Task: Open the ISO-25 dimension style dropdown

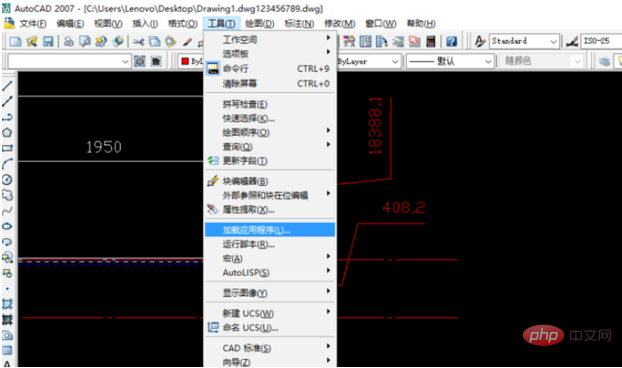Action: point(601,41)
